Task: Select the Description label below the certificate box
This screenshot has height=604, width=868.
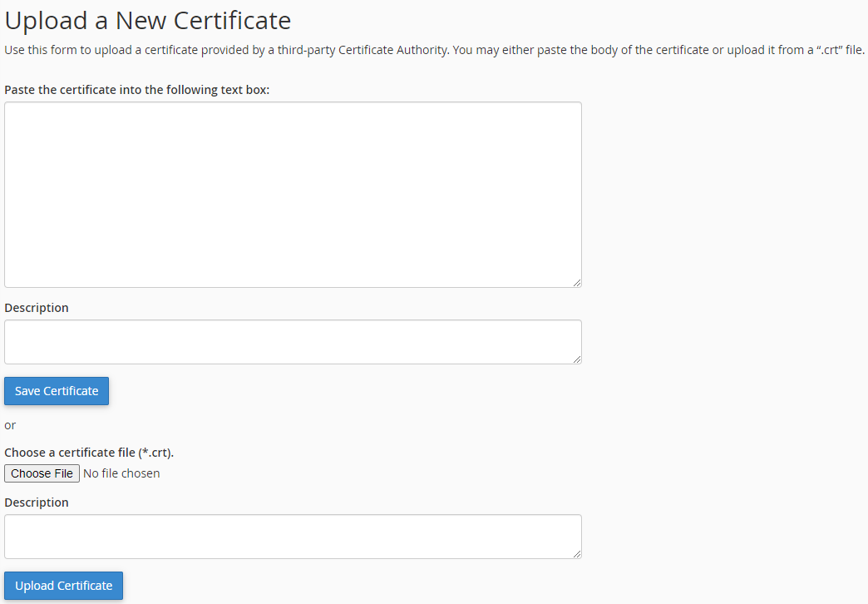Action: point(37,308)
